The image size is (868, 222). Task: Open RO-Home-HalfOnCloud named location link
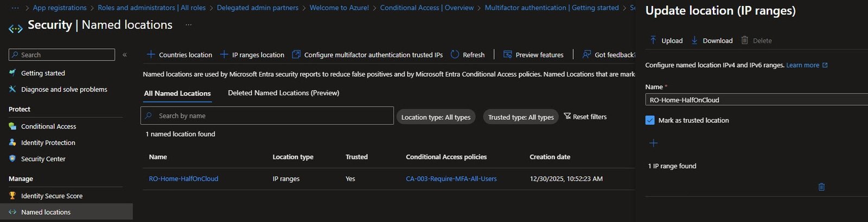pyautogui.click(x=183, y=179)
